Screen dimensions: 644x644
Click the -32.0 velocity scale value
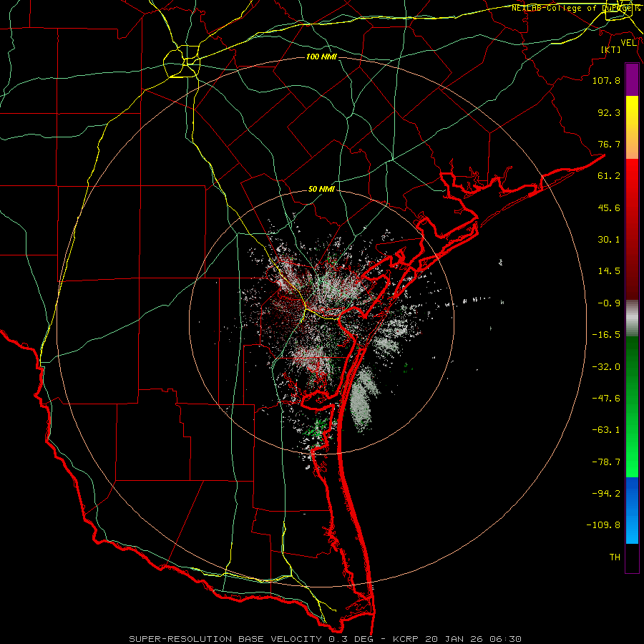606,367
